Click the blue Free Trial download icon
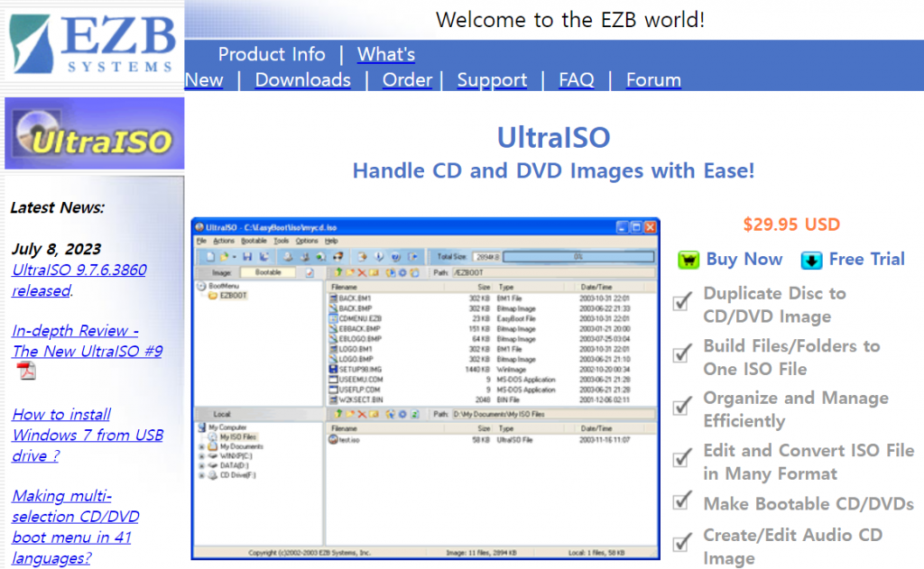 pyautogui.click(x=811, y=260)
